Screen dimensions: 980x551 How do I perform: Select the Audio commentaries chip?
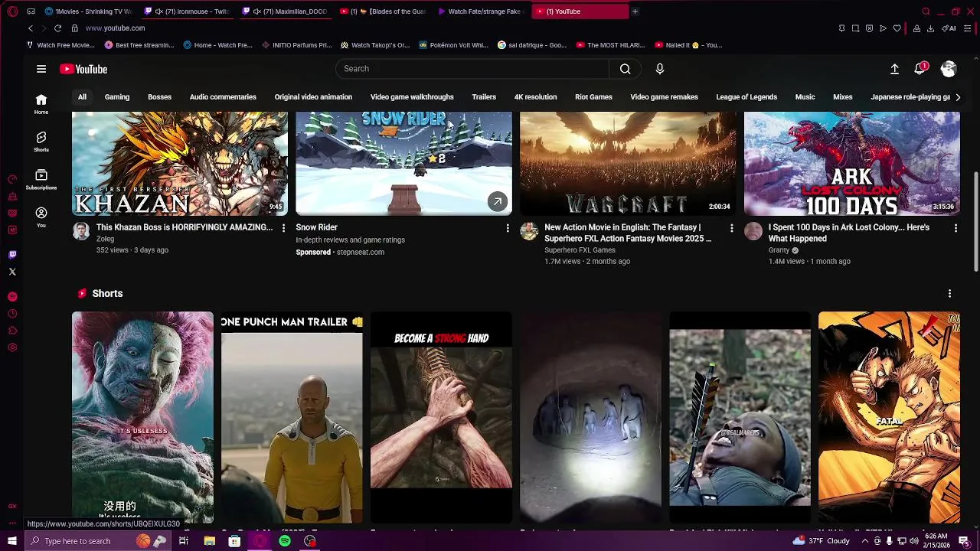(x=223, y=97)
